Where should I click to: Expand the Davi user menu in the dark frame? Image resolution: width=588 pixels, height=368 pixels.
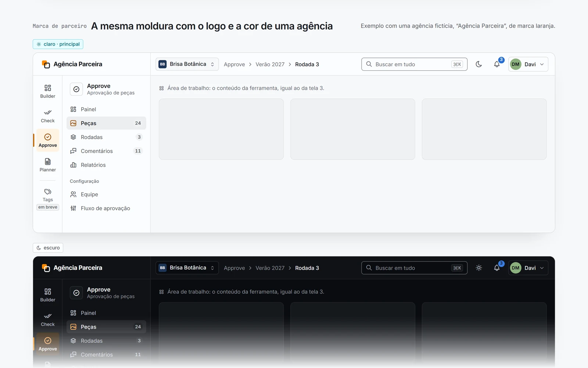coord(528,268)
